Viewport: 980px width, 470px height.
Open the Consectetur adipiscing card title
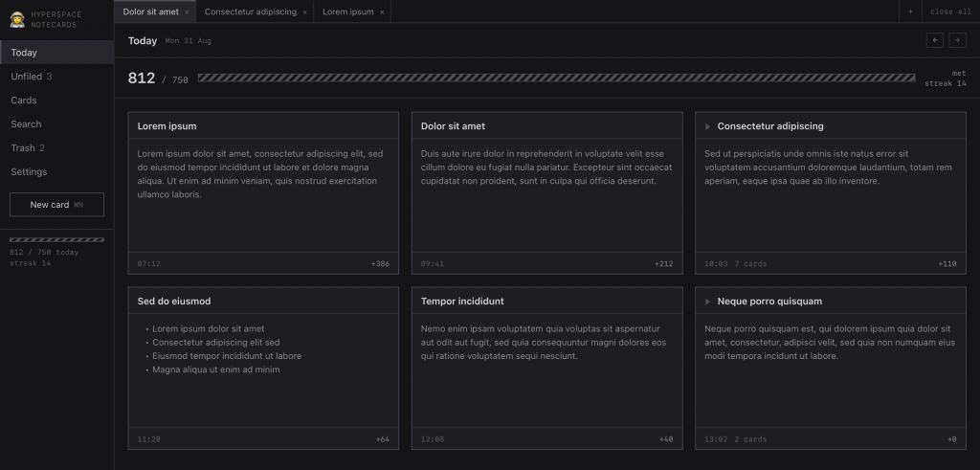[x=770, y=126]
